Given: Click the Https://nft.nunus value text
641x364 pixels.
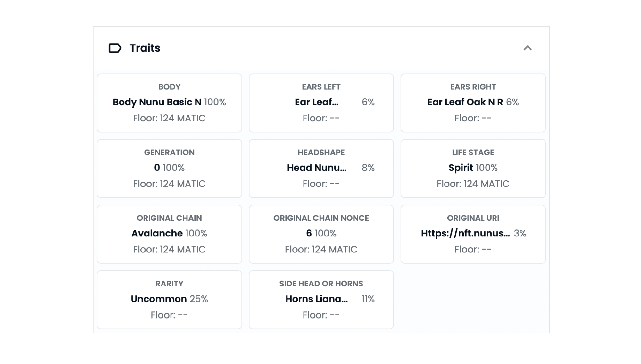Looking at the screenshot, I should pos(465,233).
